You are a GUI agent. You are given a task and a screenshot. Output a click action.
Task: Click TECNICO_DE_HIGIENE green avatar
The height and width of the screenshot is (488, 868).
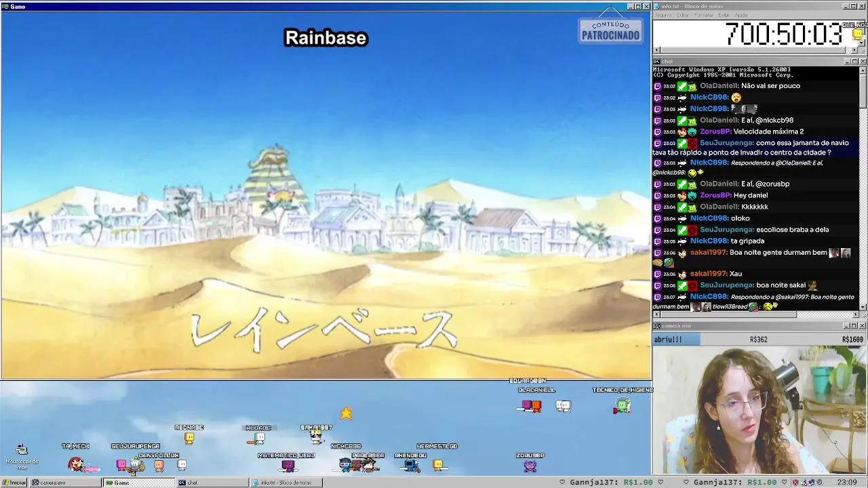[x=623, y=406]
